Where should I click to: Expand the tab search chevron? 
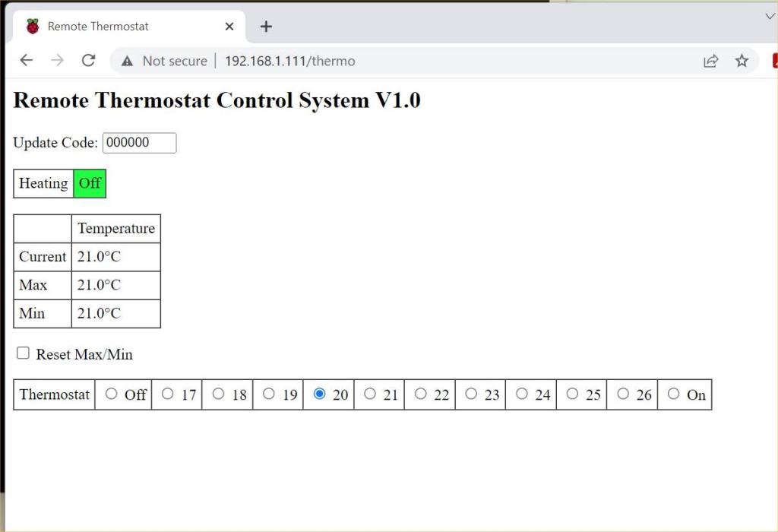click(x=769, y=16)
